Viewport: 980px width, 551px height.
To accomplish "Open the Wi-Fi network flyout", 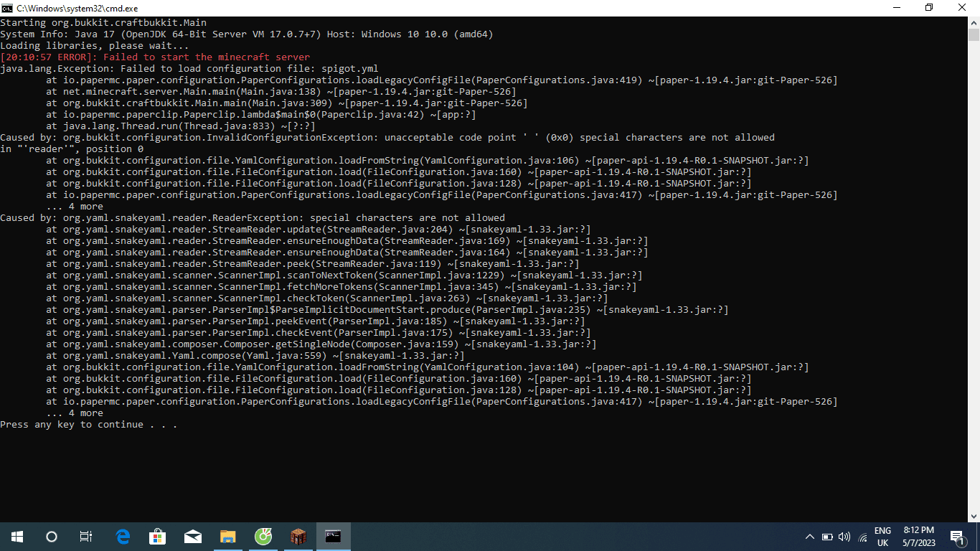I will click(x=862, y=537).
